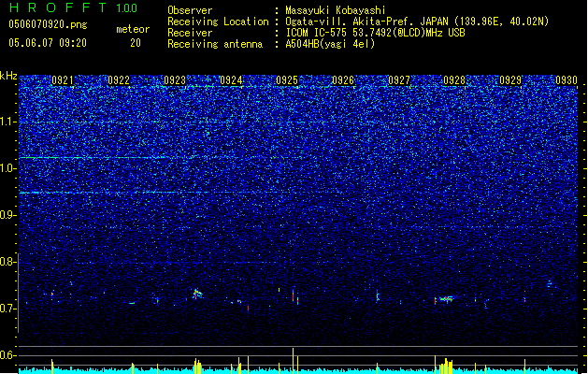
Task: Click the meteor count value 20
Action: click(136, 43)
